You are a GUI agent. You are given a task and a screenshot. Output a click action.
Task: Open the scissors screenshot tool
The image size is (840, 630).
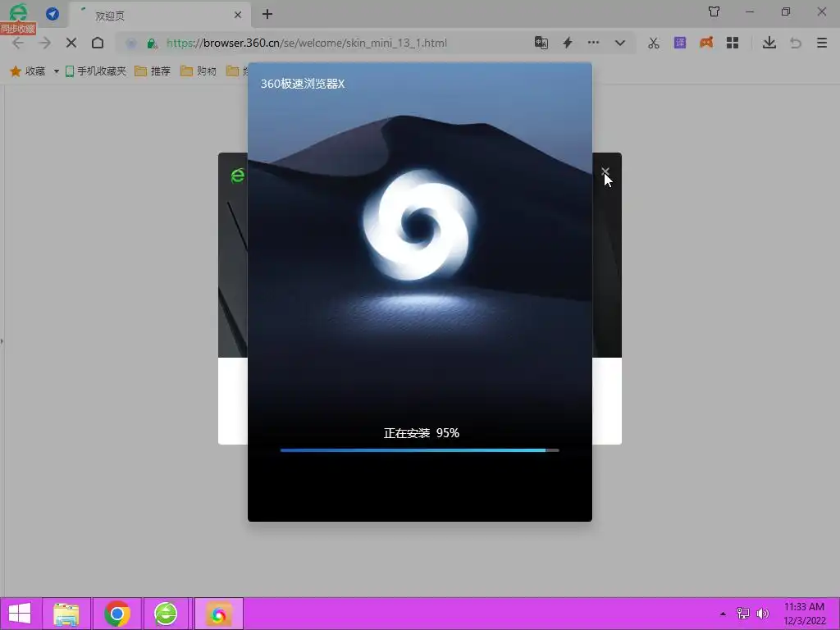click(654, 43)
